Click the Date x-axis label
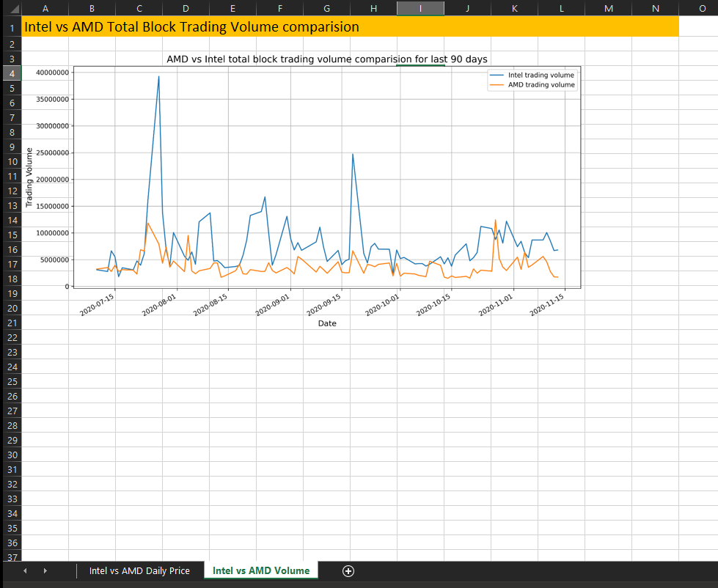Screen dimensions: 718x588 pyautogui.click(x=327, y=323)
